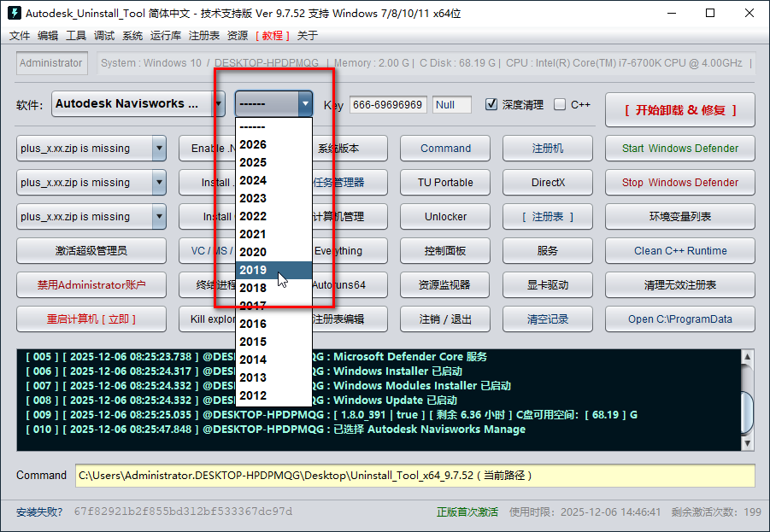The height and width of the screenshot is (532, 770).
Task: Select 2024 in the year list
Action: [x=273, y=180]
